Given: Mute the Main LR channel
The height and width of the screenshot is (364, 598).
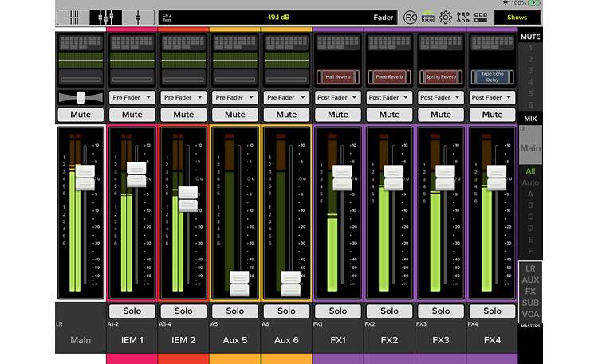Looking at the screenshot, I should pyautogui.click(x=81, y=115).
